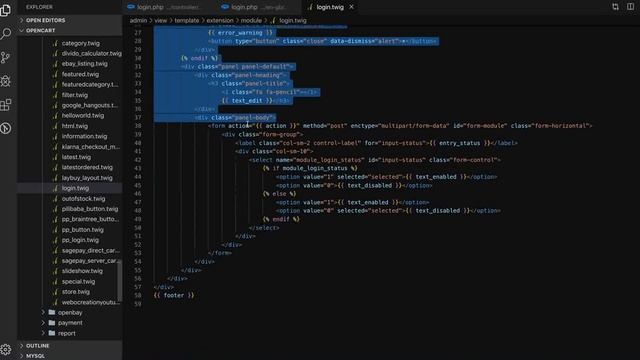Screen dimensions: 640x360
Task: Open store.twig file
Action: tap(76, 292)
